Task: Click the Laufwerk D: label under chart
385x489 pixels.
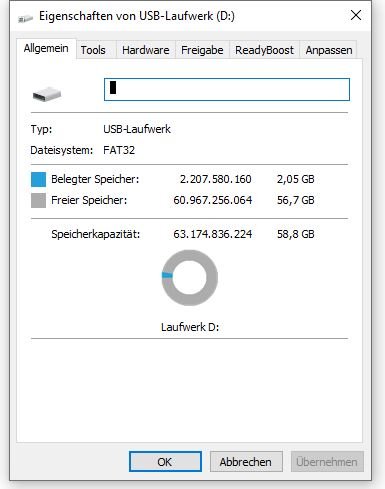Action: click(x=190, y=327)
